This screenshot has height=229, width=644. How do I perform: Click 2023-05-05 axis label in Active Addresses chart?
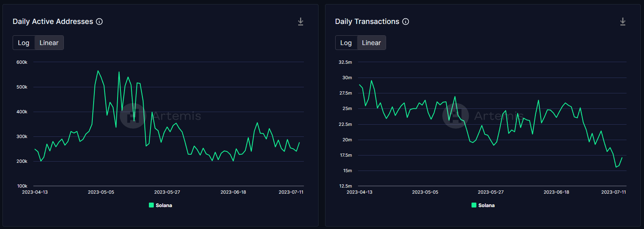101,192
